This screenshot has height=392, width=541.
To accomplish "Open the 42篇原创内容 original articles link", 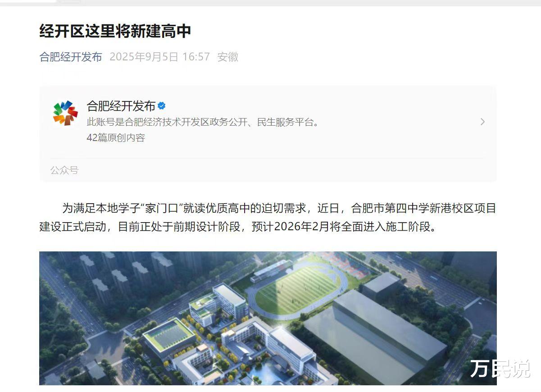I will [x=116, y=138].
